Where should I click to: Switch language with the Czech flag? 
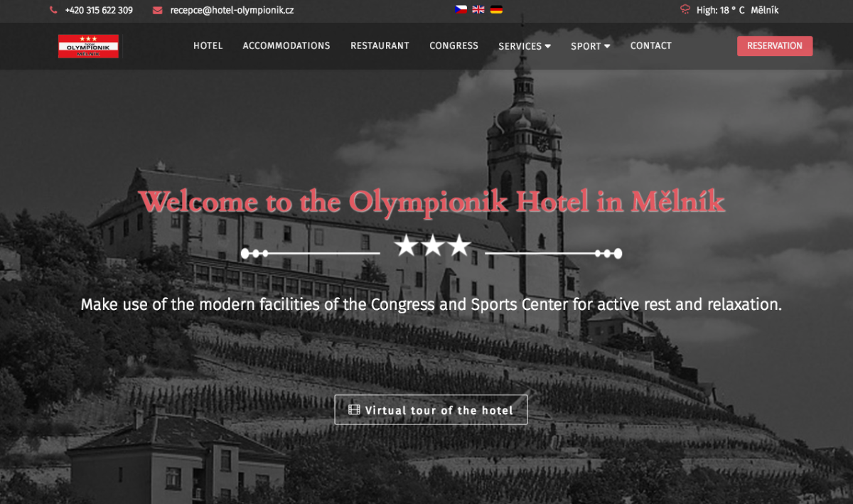[x=461, y=10]
